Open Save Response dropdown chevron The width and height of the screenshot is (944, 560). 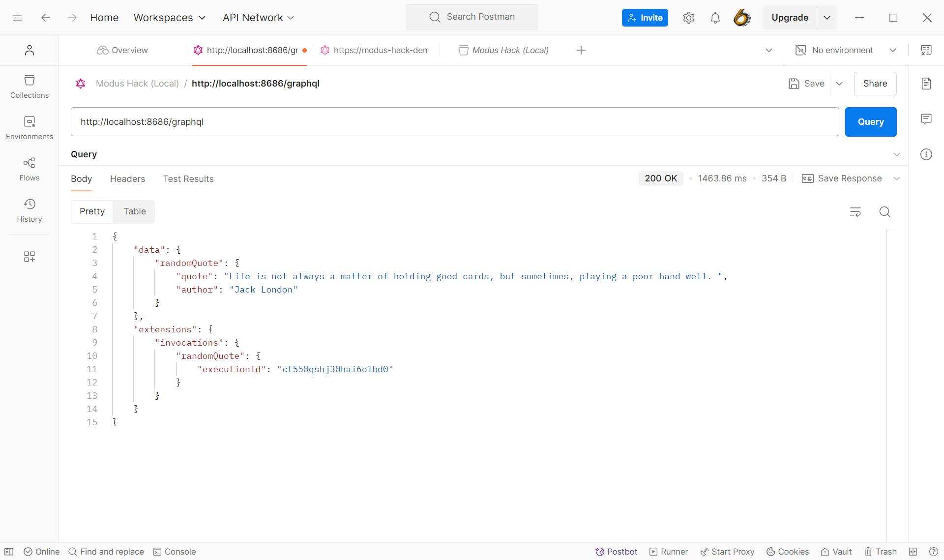click(897, 178)
